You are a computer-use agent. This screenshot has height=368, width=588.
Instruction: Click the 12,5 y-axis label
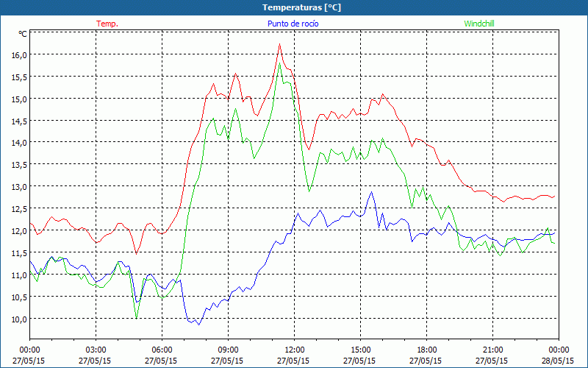click(19, 208)
